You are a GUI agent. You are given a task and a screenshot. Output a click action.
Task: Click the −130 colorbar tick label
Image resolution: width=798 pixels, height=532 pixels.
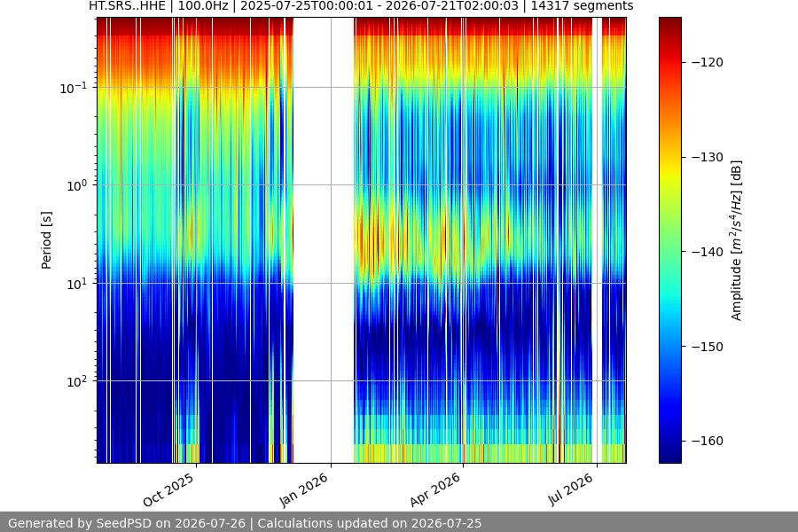click(708, 157)
